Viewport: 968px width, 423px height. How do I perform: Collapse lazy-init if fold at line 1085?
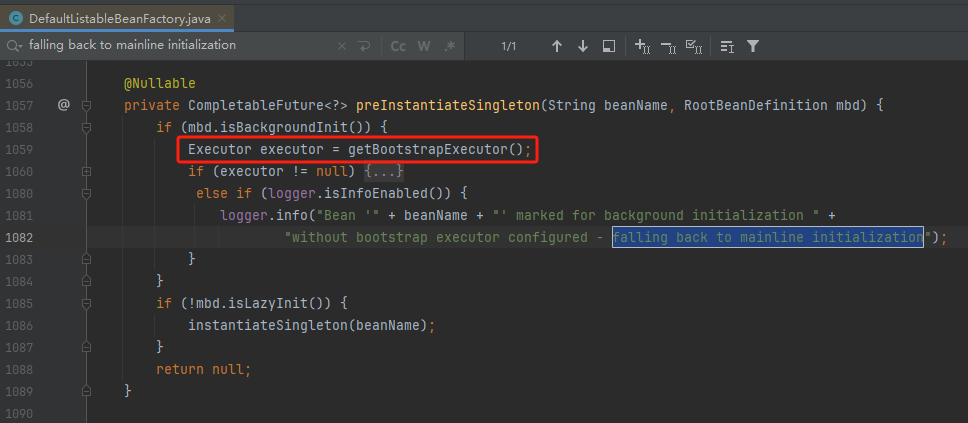coord(86,303)
